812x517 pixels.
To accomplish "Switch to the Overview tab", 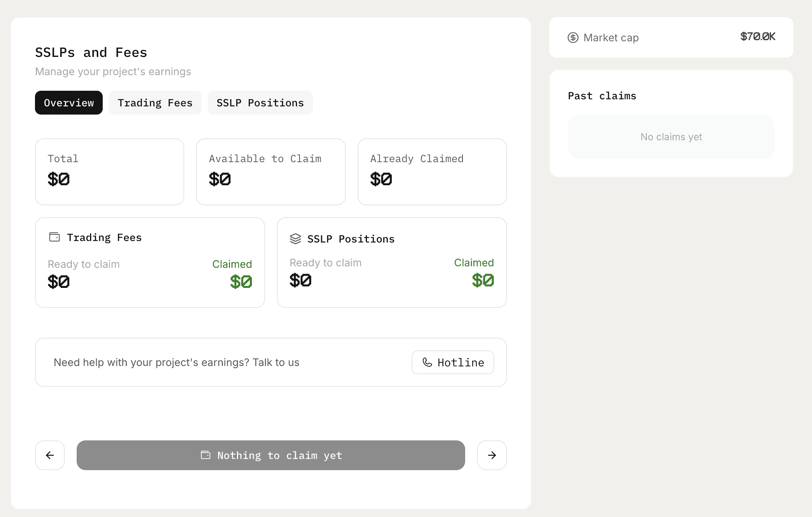I will (x=69, y=103).
